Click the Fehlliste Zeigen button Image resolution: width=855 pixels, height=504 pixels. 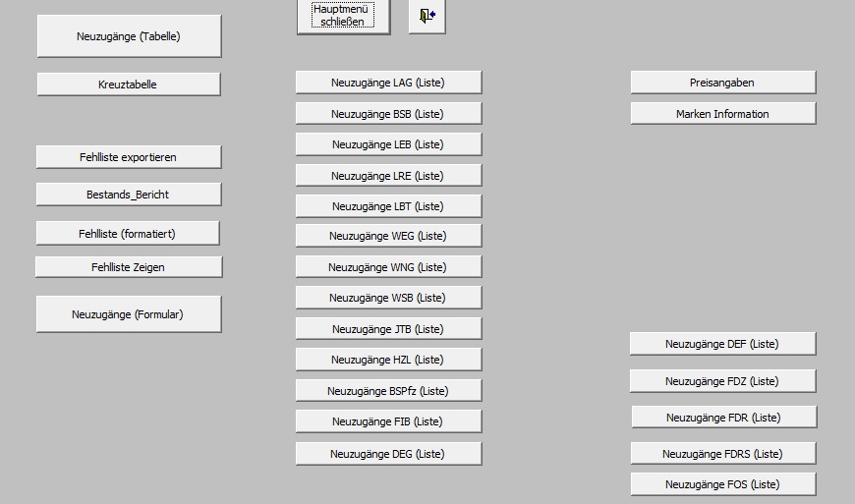(x=129, y=267)
